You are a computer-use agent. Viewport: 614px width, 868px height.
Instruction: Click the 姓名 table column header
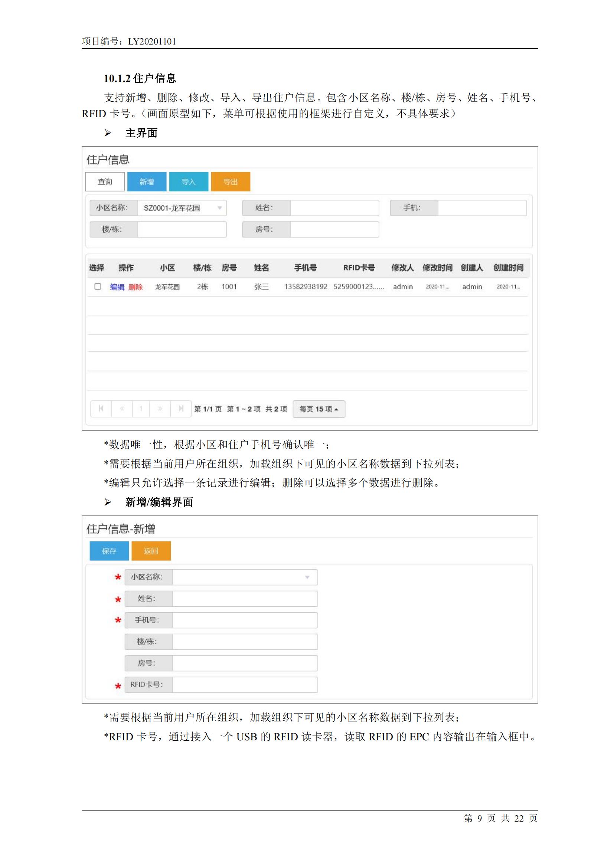coord(261,268)
